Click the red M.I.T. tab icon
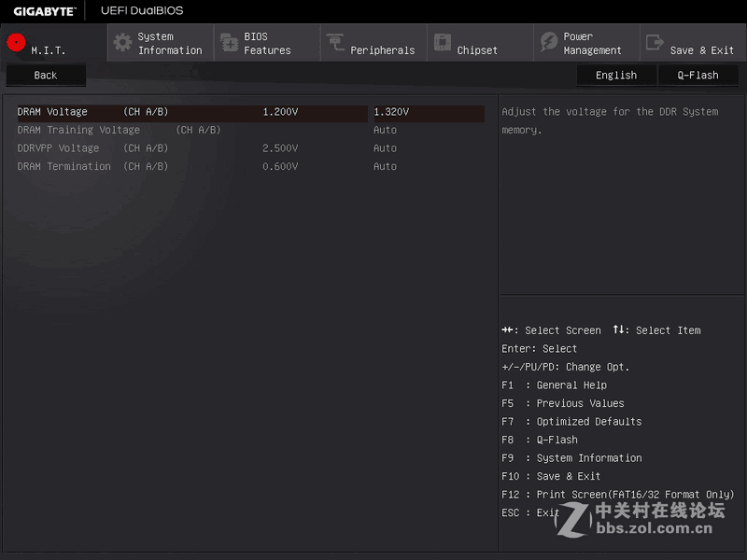The height and width of the screenshot is (560, 747). (x=14, y=42)
